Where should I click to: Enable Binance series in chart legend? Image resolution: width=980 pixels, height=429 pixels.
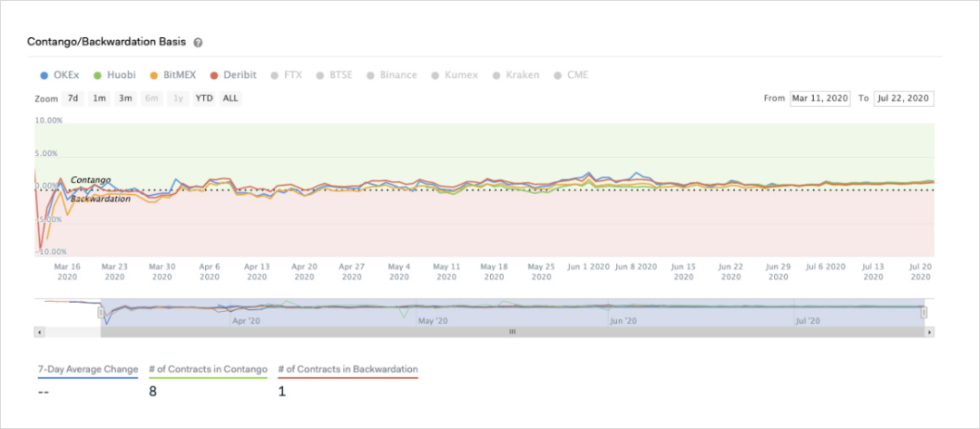(391, 74)
